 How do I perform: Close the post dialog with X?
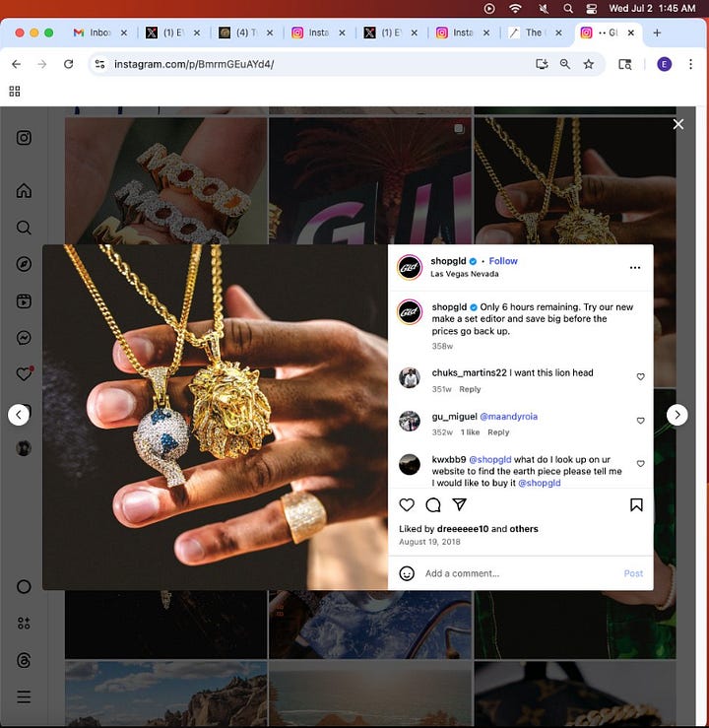677,124
